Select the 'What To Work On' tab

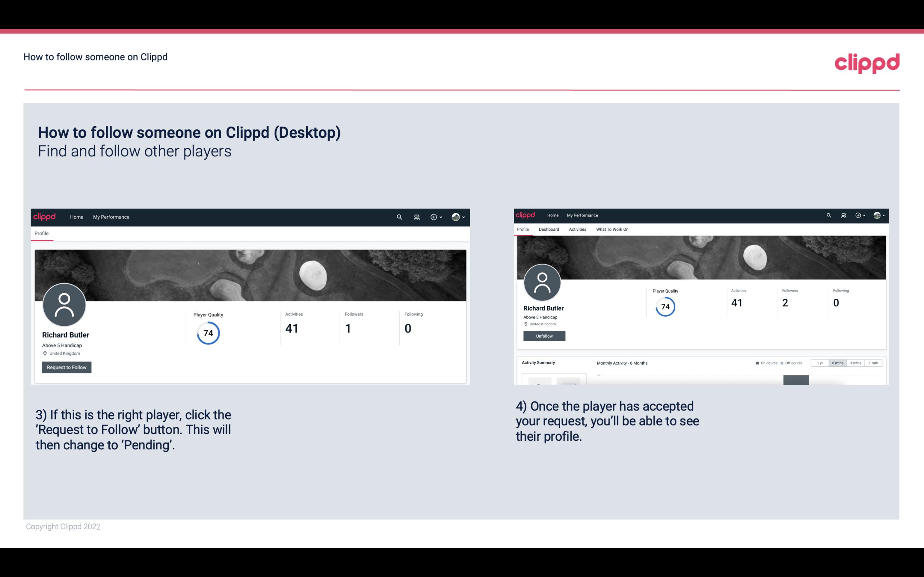(612, 229)
